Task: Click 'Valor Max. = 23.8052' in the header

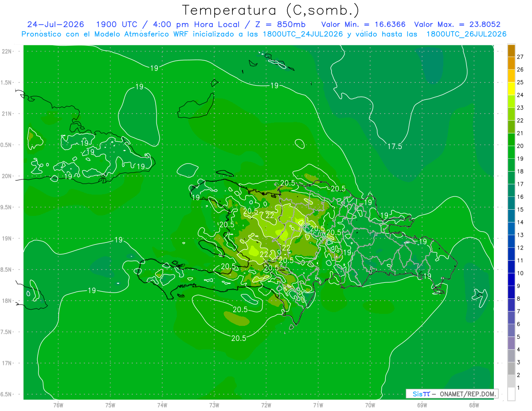Action: [457, 24]
